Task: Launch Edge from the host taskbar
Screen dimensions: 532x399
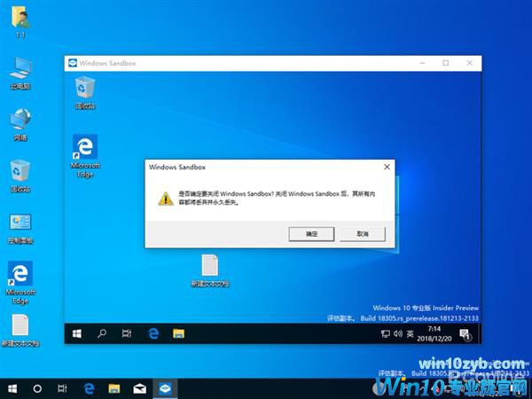Action: (89, 388)
